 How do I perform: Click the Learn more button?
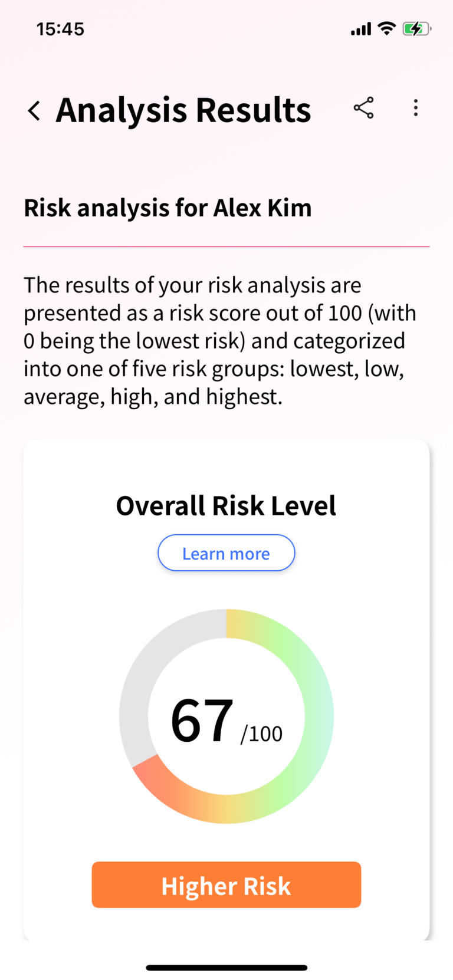(x=226, y=553)
